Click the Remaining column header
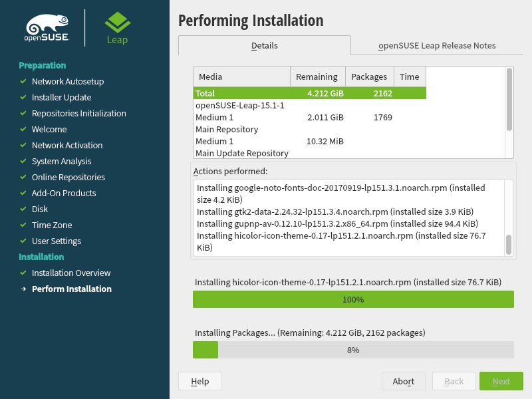532x399 pixels. coord(318,76)
